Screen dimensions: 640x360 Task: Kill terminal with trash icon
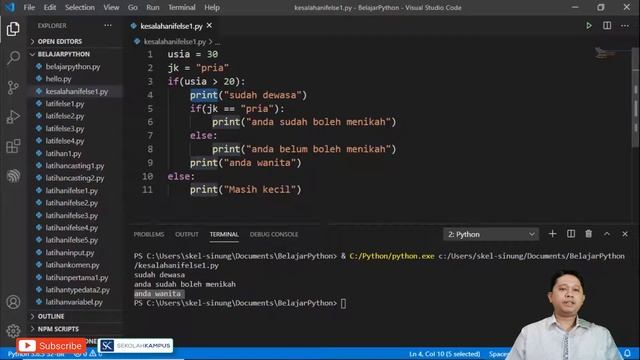pyautogui.click(x=589, y=234)
